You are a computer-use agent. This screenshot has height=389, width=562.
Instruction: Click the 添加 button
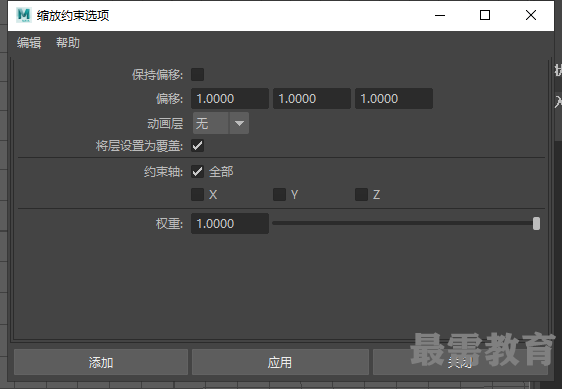pos(101,362)
